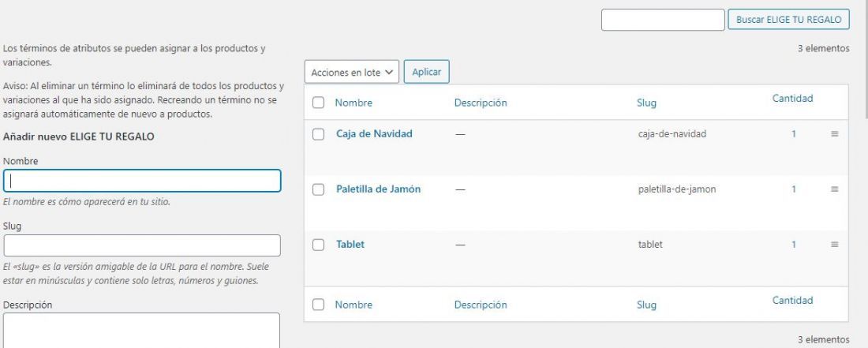This screenshot has width=868, height=348.
Task: Click Buscar ELIGE TU REGALO button
Action: point(788,20)
